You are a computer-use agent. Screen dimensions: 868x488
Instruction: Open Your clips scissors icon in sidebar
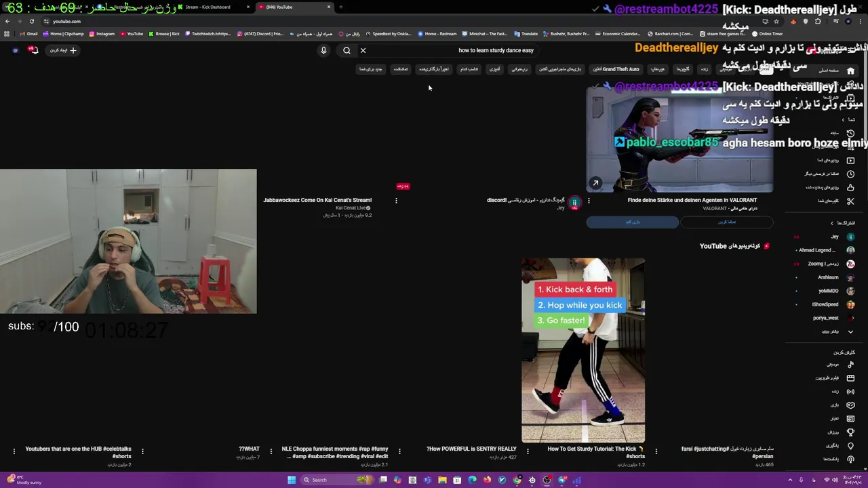[x=850, y=201]
